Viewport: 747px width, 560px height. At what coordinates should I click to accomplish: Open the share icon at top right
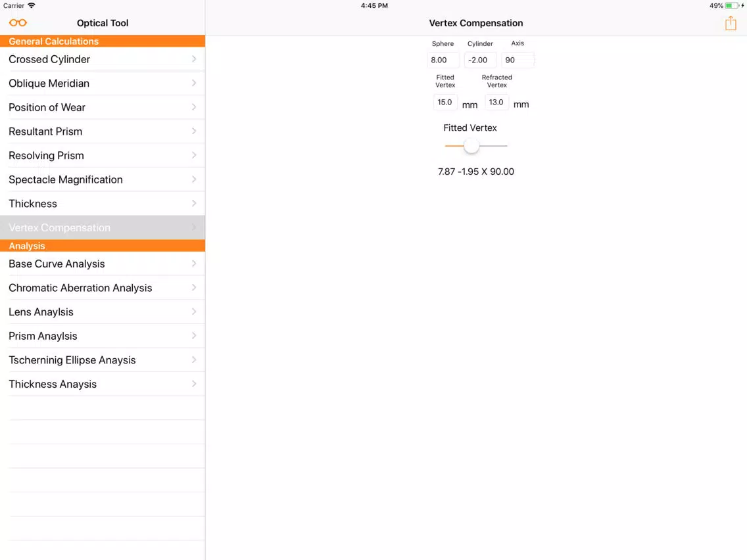point(731,23)
